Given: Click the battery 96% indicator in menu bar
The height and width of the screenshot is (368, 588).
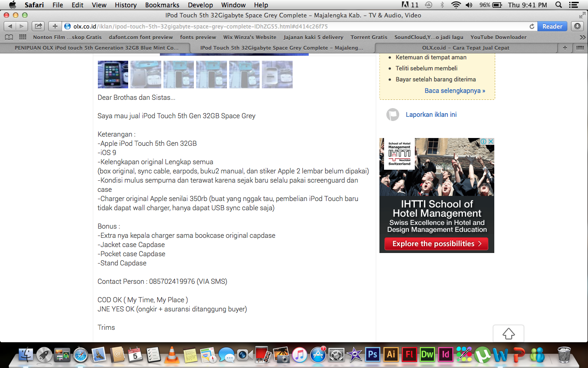Looking at the screenshot, I should (491, 5).
